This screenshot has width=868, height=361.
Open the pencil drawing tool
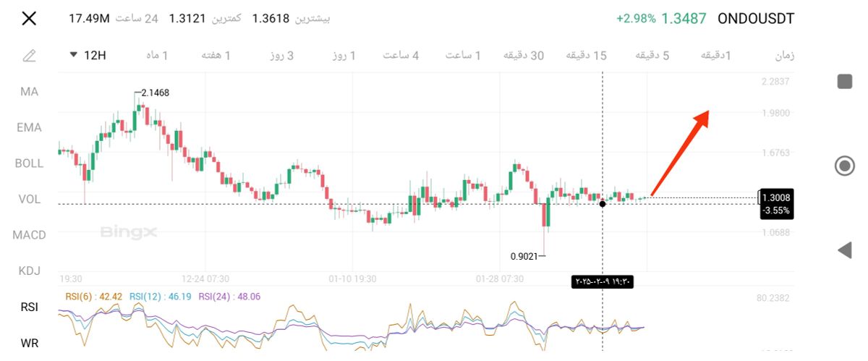tap(29, 56)
